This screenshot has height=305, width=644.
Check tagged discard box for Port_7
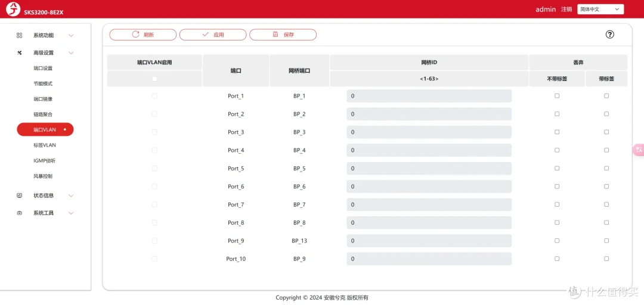click(x=606, y=204)
